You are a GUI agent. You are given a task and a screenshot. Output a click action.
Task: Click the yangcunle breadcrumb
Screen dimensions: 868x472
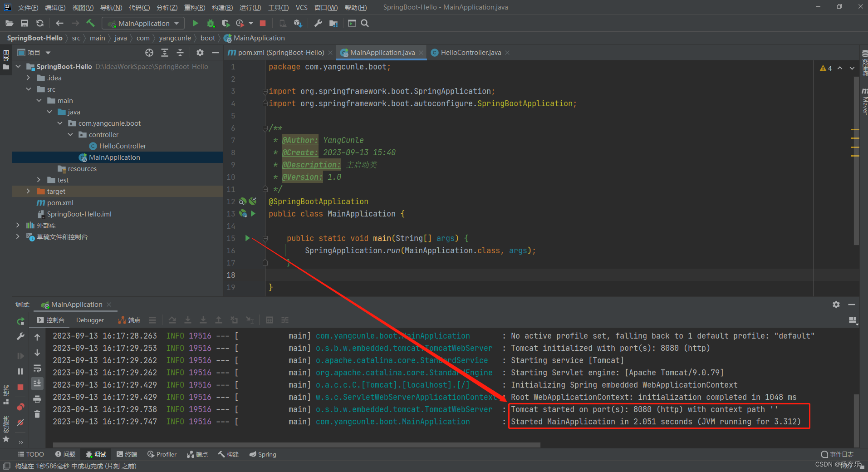(175, 38)
